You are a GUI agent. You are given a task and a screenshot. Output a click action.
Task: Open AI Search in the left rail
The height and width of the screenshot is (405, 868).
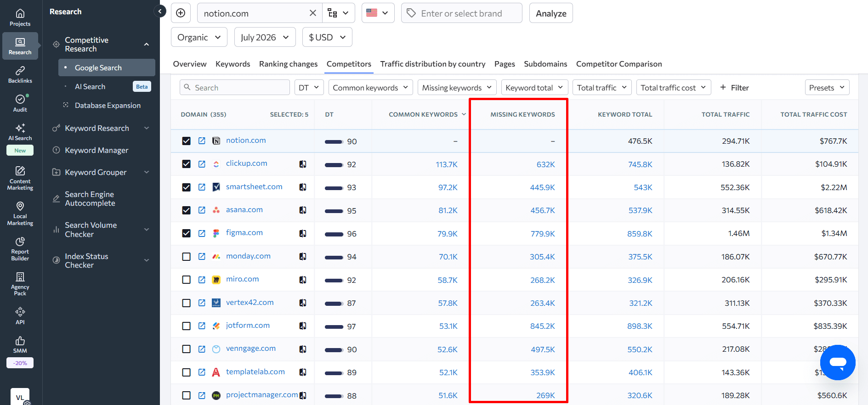(20, 132)
